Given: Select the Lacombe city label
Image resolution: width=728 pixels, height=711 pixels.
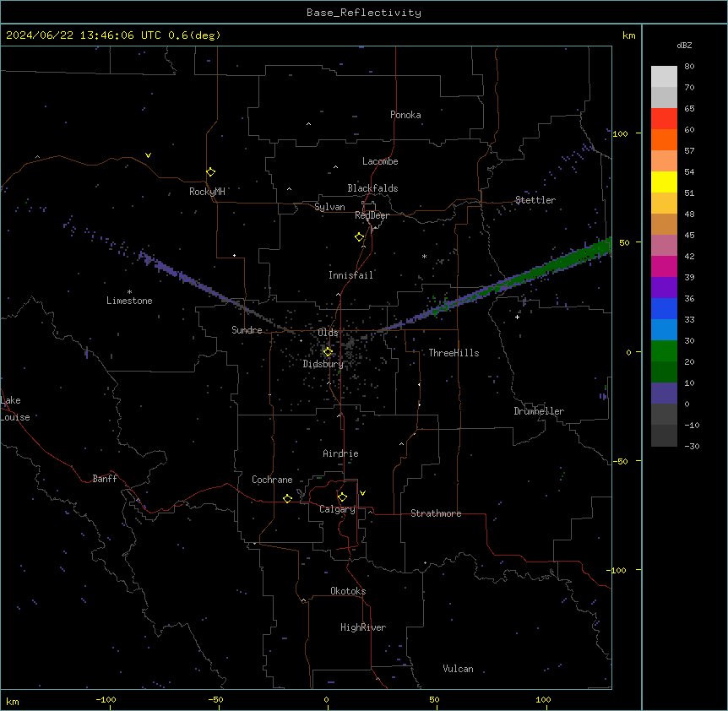Looking at the screenshot, I should (380, 161).
